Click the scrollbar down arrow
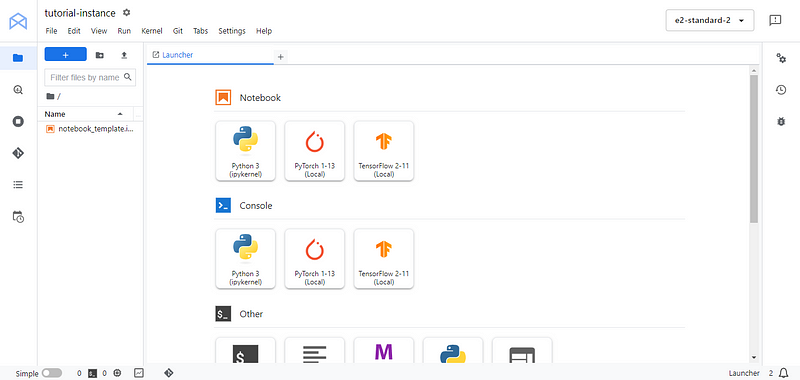 (754, 358)
